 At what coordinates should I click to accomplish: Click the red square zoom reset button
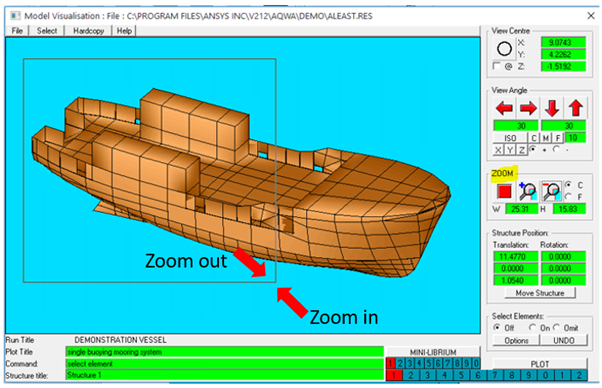click(x=504, y=191)
